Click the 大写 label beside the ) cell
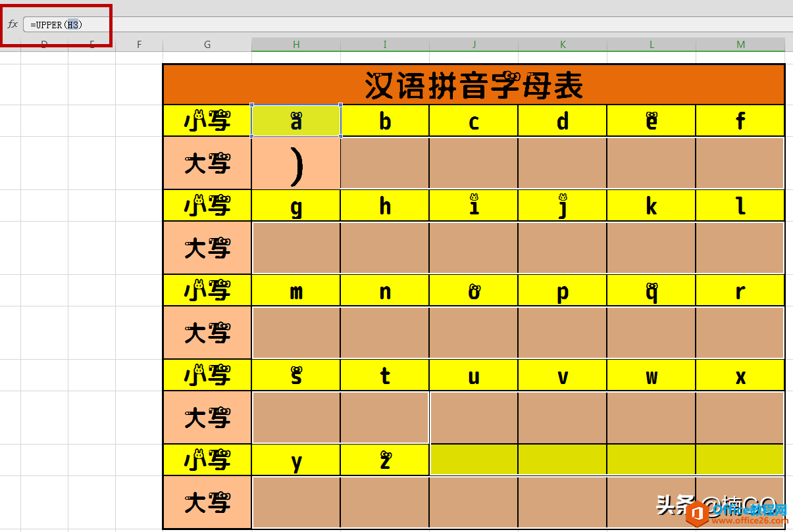793x532 pixels. click(x=207, y=163)
